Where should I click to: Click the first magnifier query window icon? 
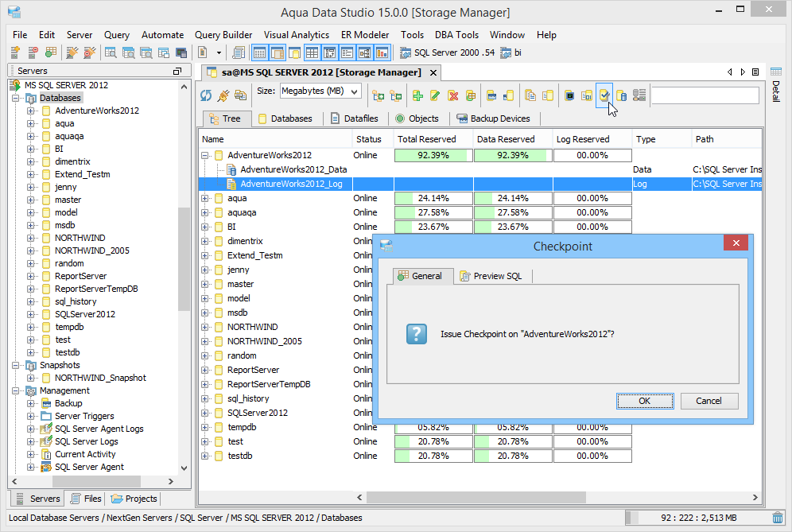pyautogui.click(x=110, y=52)
